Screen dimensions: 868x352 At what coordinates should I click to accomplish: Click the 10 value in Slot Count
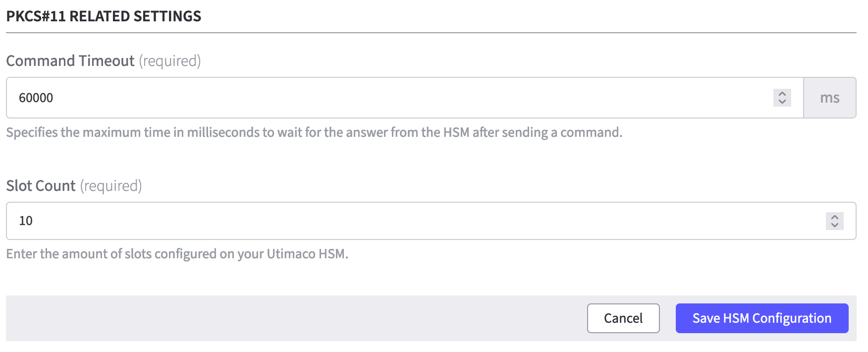pos(26,221)
